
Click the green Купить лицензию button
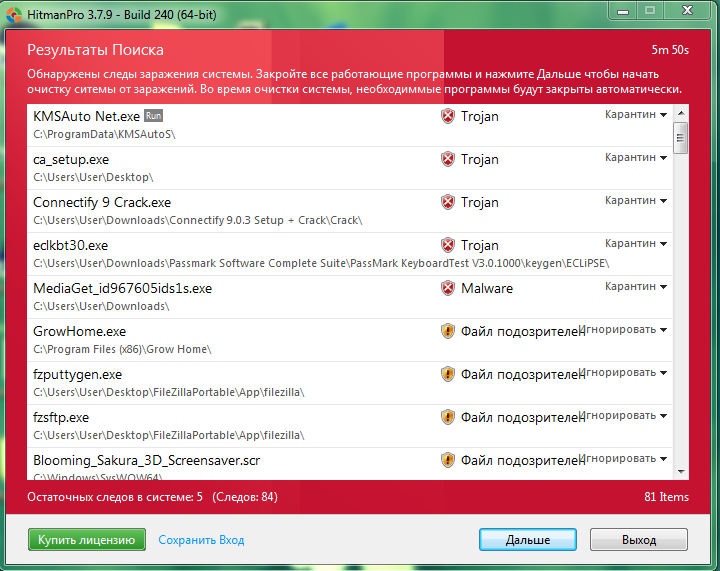tap(86, 540)
